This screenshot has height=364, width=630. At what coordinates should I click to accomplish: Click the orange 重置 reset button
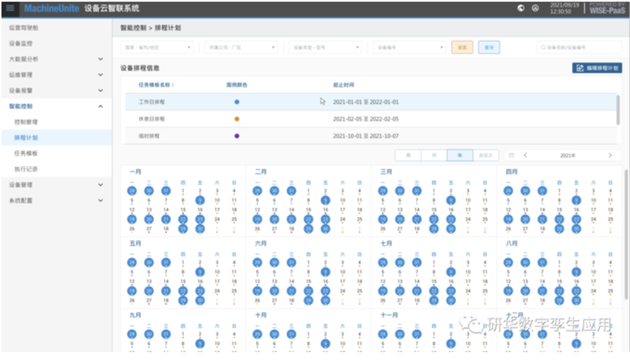click(462, 47)
